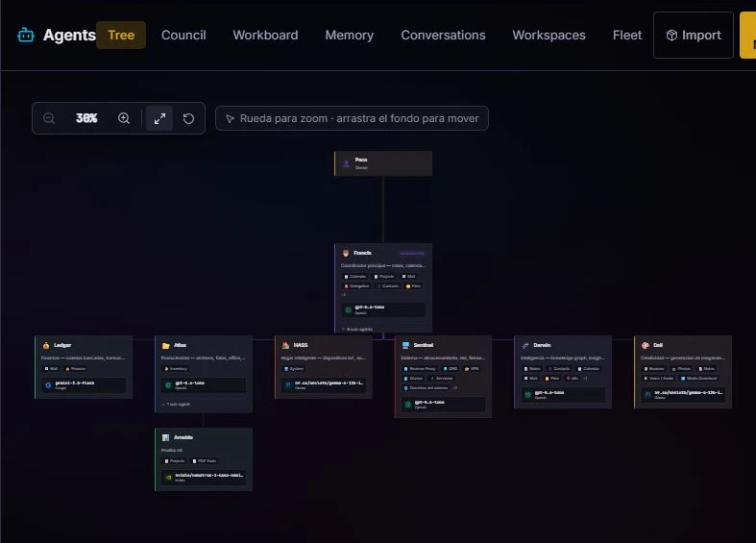This screenshot has width=756, height=543.
Task: Click the OpenAI logo in Atlas's model
Action: (x=168, y=385)
